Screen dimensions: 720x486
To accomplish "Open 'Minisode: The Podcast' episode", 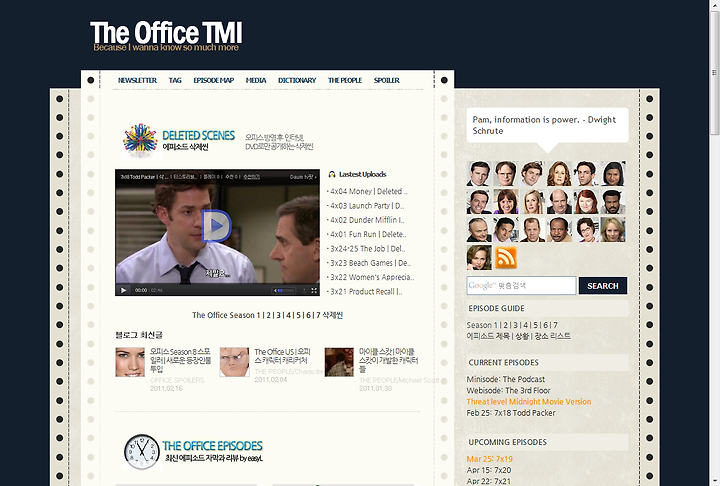I will (506, 379).
